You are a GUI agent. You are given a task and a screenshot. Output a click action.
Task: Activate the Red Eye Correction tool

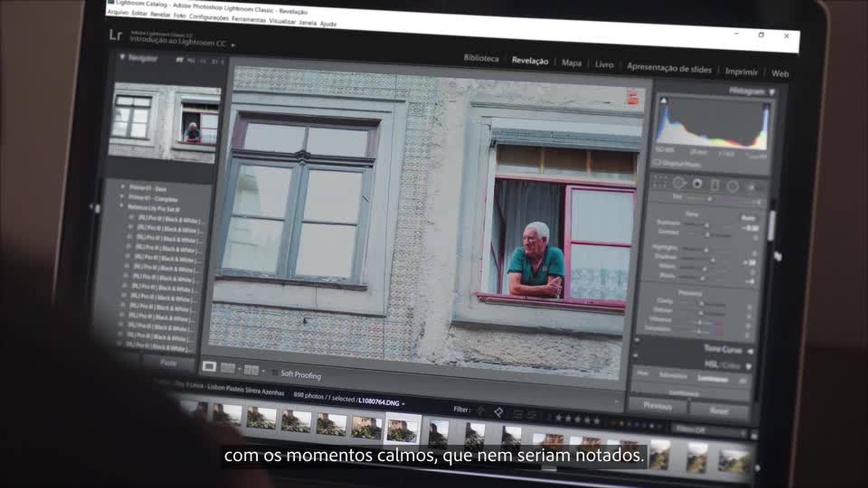point(698,183)
